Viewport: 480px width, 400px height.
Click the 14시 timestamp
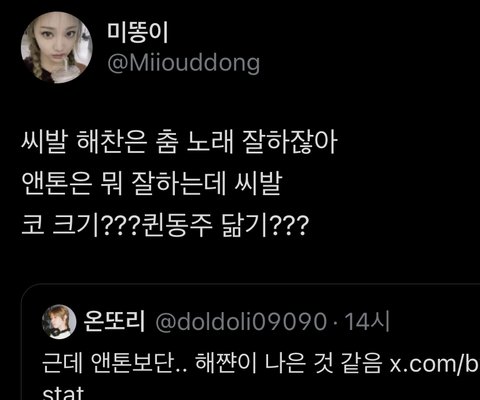coord(367,322)
